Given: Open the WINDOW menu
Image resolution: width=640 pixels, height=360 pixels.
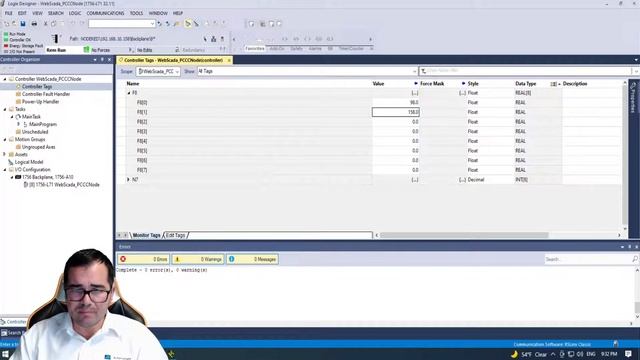Looking at the screenshot, I should point(158,13).
